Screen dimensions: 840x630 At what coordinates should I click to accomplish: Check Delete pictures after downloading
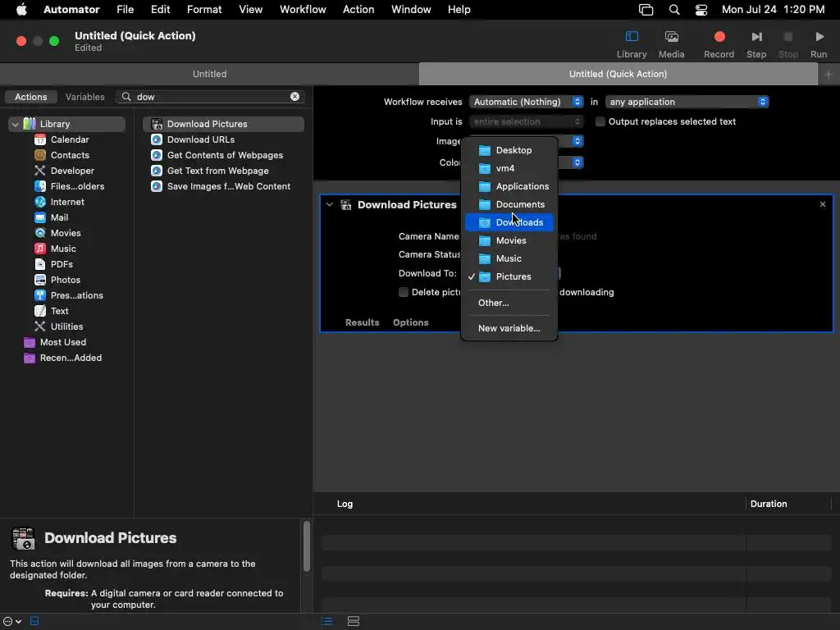(404, 292)
